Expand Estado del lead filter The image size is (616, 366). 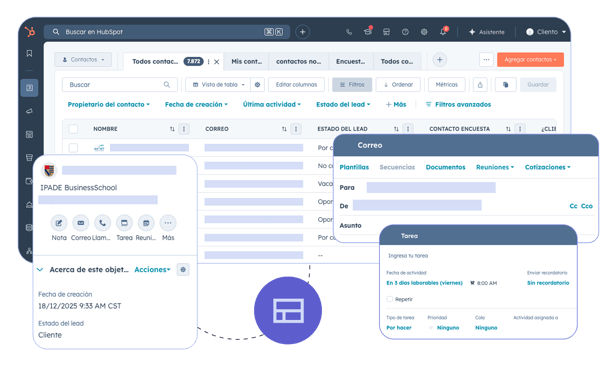tap(343, 104)
